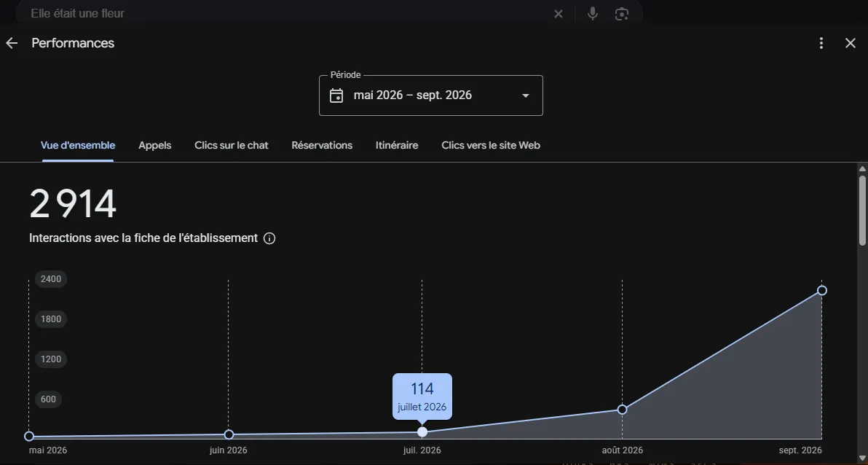
Task: Click the août 2026 x-axis label
Action: [x=622, y=450]
